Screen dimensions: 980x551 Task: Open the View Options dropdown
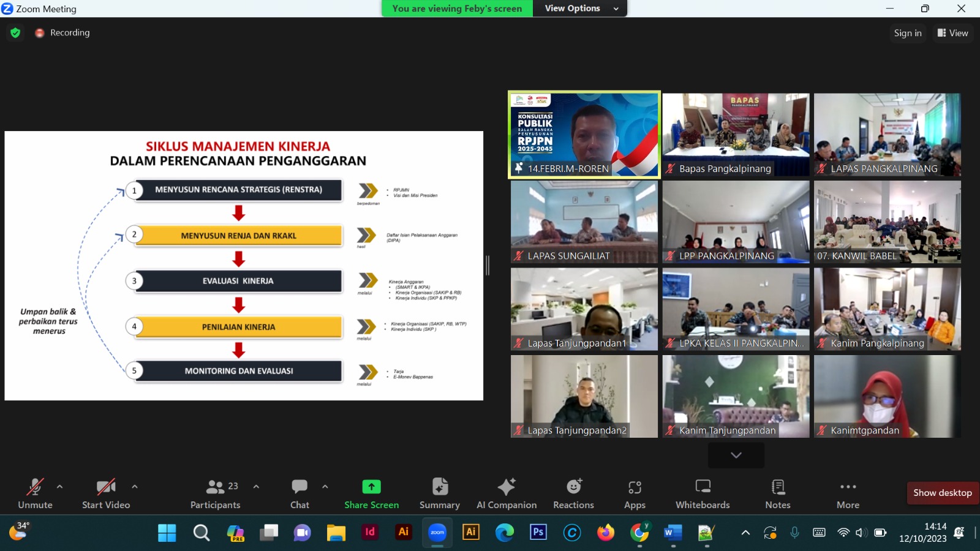(x=579, y=9)
